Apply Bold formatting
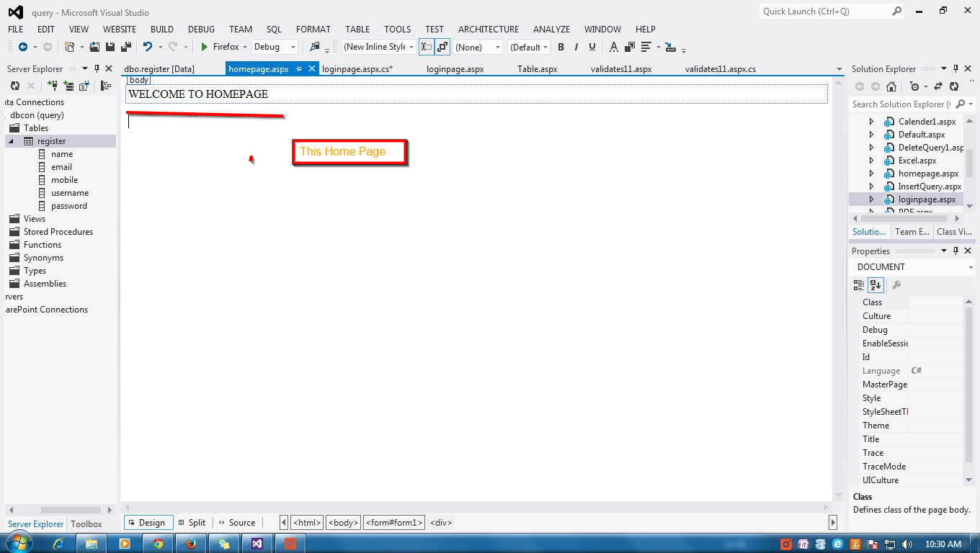Viewport: 980px width, 553px height. [x=561, y=47]
